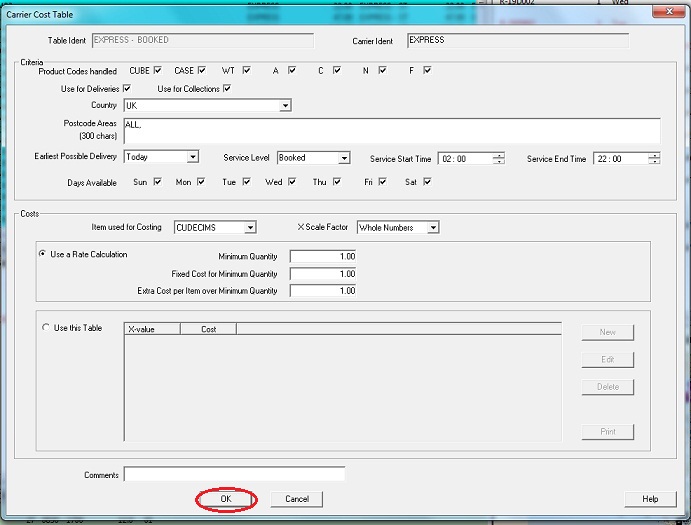The width and height of the screenshot is (691, 525).
Task: Toggle the CUBE product code checkbox
Action: coord(157,71)
